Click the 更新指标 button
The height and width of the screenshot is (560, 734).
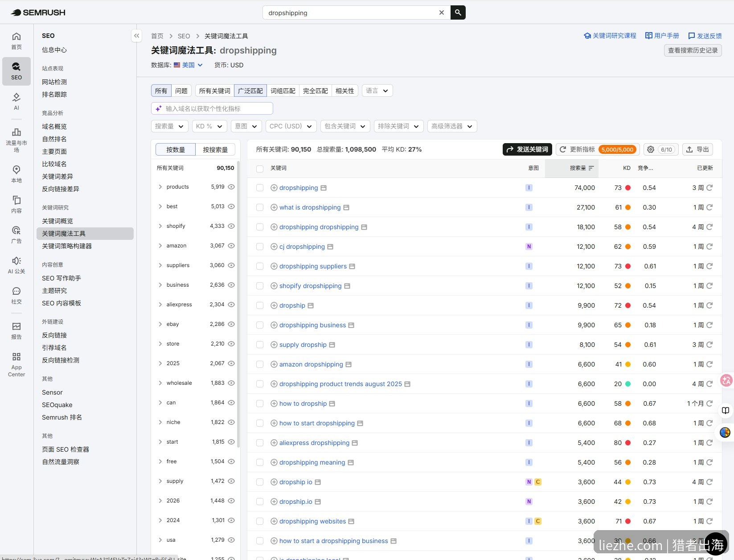598,149
